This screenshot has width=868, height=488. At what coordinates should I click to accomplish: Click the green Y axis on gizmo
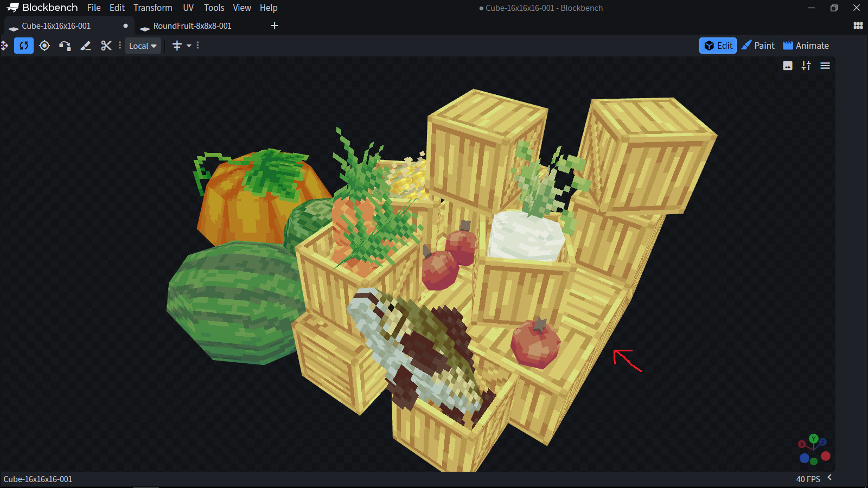tap(813, 438)
